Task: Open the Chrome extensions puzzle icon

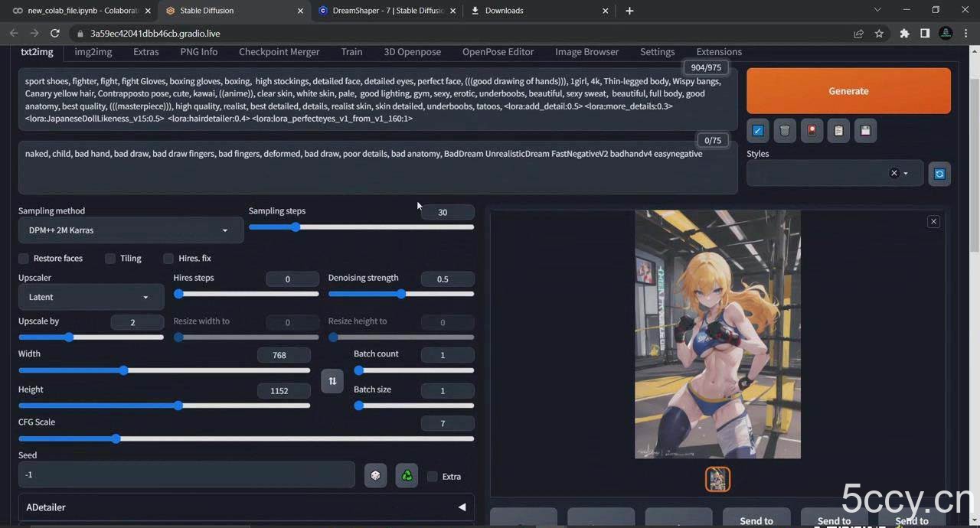Action: pos(904,34)
